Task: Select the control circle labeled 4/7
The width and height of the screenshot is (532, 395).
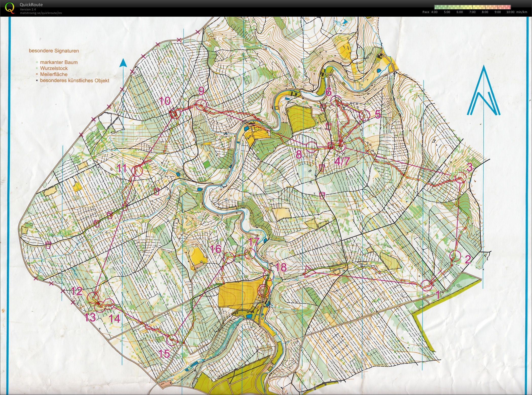Action: [x=340, y=147]
